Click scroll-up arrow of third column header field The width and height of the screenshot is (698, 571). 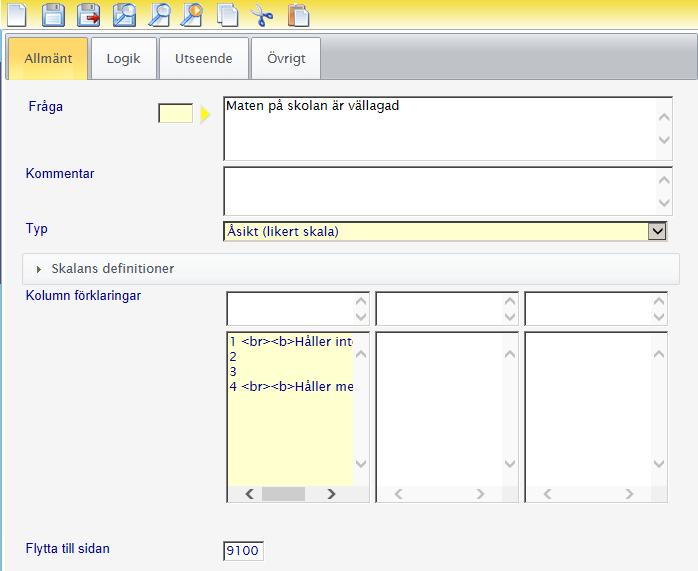pos(659,301)
